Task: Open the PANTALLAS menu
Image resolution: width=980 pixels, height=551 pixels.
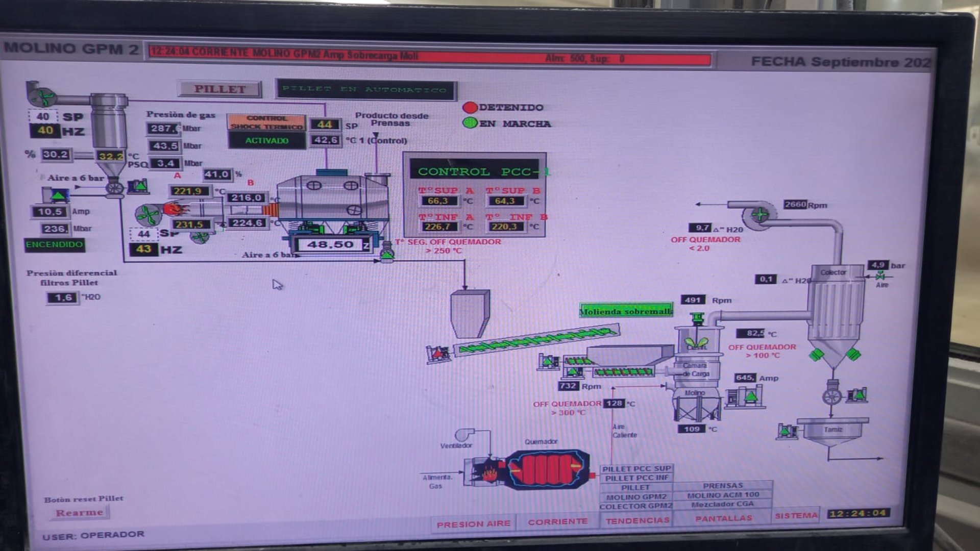Action: [723, 518]
